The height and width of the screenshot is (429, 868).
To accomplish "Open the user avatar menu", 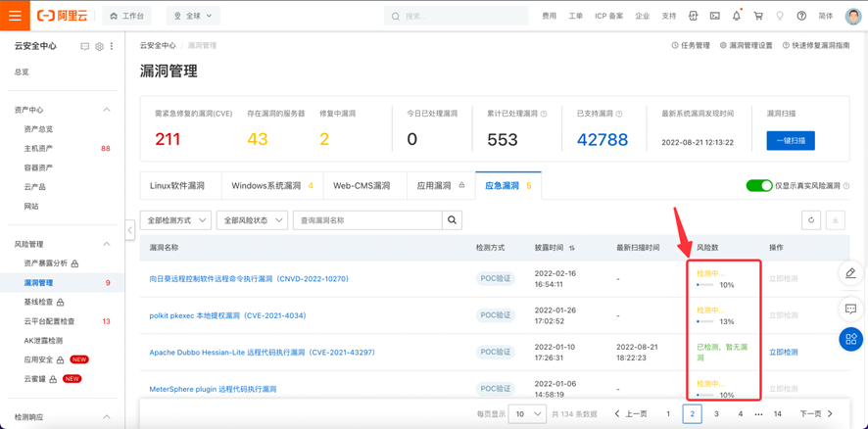I will [853, 16].
